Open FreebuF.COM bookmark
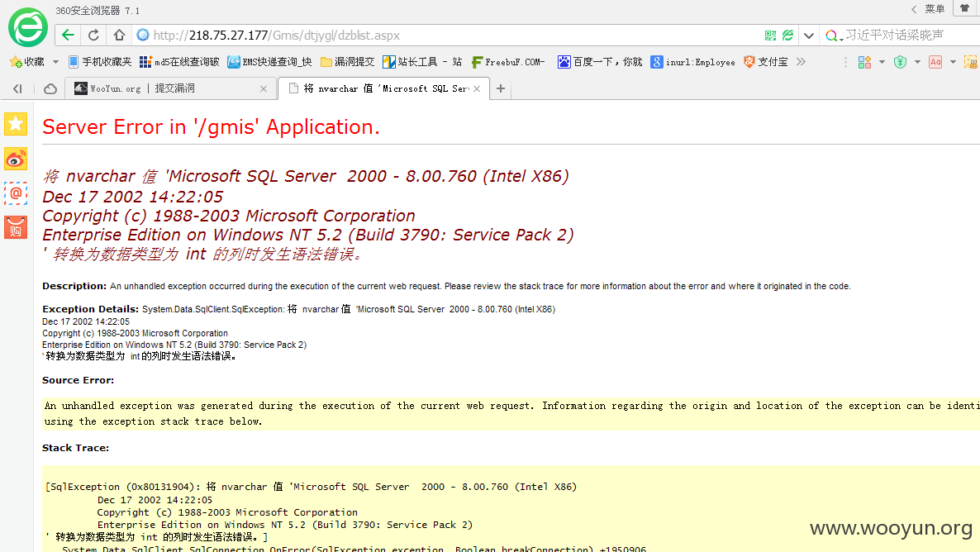The image size is (980, 552). tap(508, 62)
